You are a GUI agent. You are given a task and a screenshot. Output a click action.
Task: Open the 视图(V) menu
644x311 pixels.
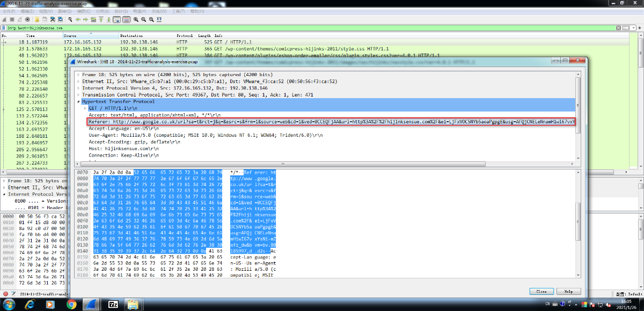coord(46,11)
